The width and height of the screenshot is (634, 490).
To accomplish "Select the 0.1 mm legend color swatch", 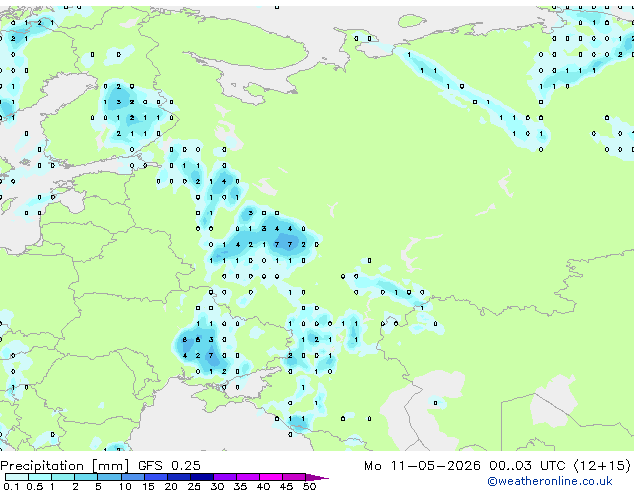I will [x=17, y=477].
